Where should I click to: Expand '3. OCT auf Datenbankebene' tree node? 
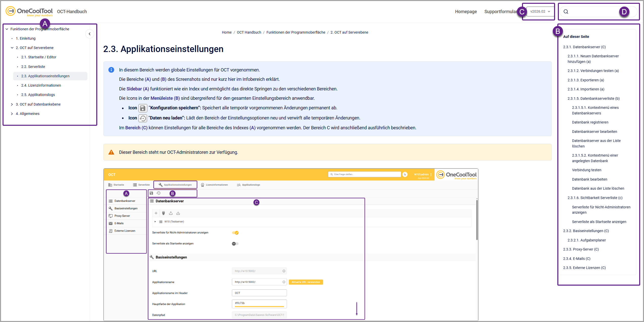click(x=12, y=104)
